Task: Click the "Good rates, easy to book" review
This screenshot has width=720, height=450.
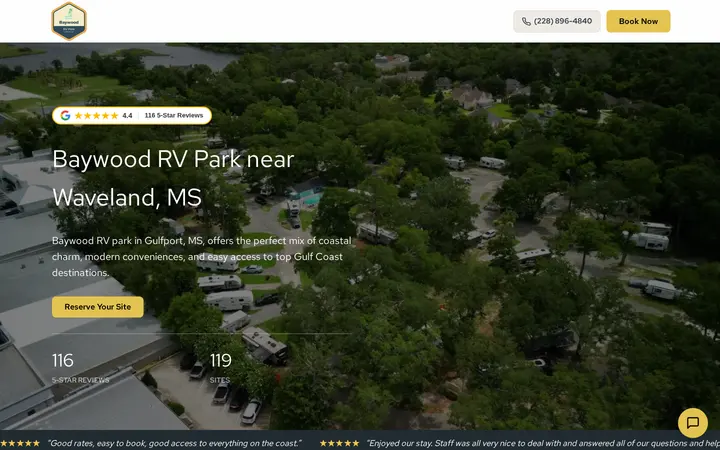Action: [x=174, y=444]
